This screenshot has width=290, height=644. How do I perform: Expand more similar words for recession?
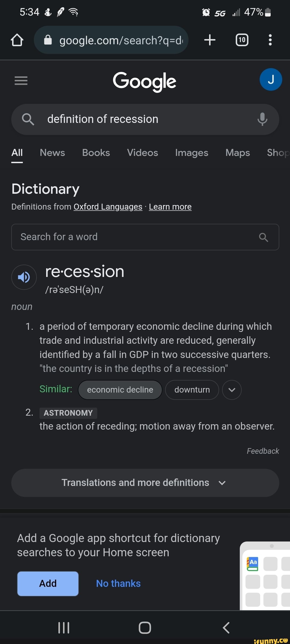click(x=231, y=390)
